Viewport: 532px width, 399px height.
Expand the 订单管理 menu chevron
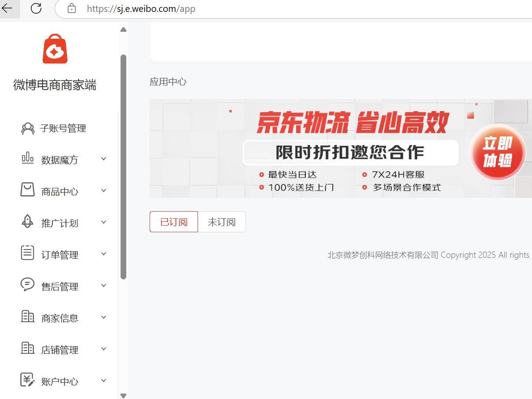coord(104,254)
